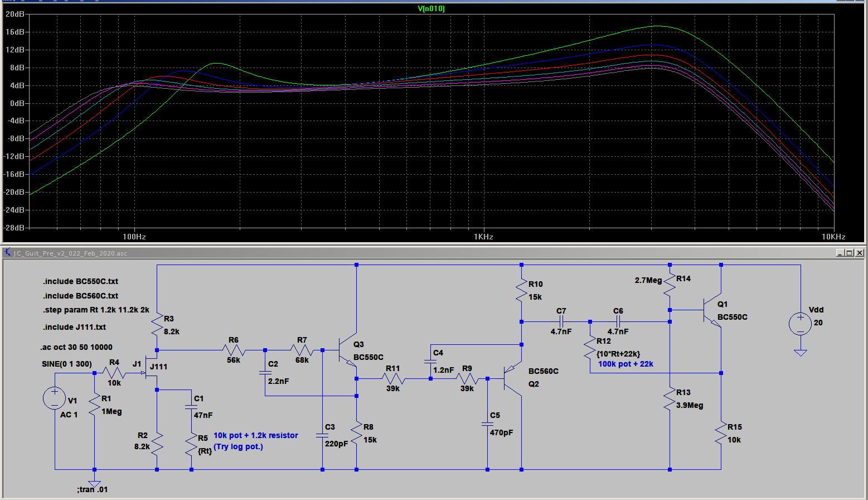This screenshot has height=500, width=868.
Task: Click the ground symbol under Vdd source
Action: tap(800, 352)
